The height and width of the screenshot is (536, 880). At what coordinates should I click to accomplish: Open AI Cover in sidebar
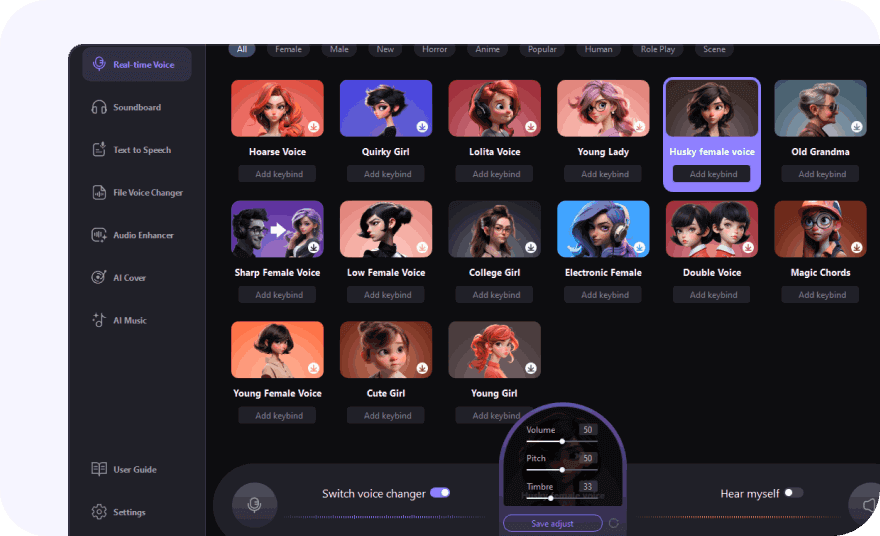click(129, 278)
